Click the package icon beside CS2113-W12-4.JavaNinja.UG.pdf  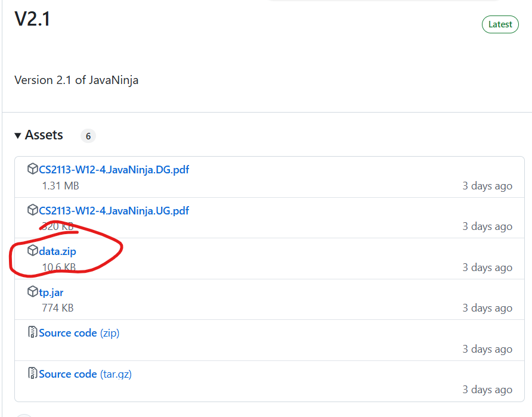pyautogui.click(x=33, y=210)
